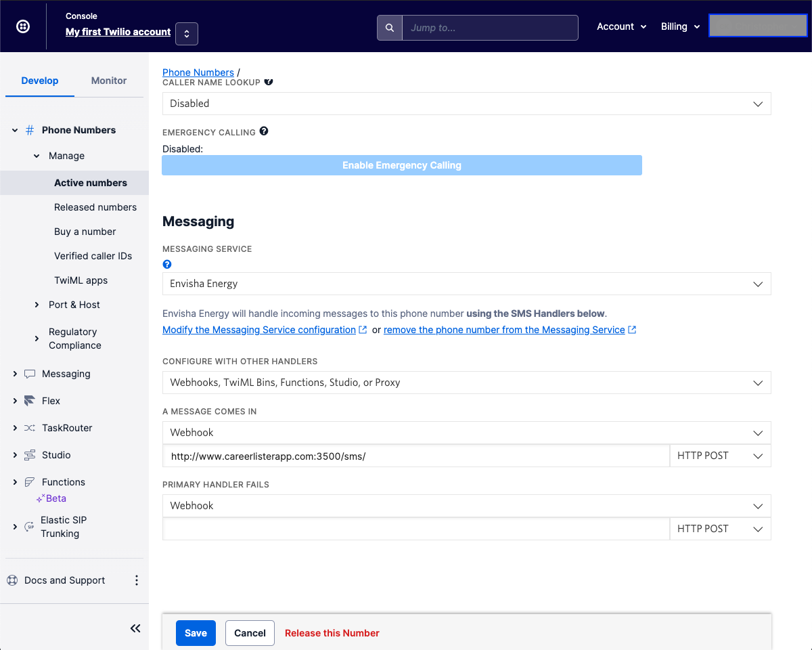
Task: Focus the Jump to search field
Action: (490, 28)
